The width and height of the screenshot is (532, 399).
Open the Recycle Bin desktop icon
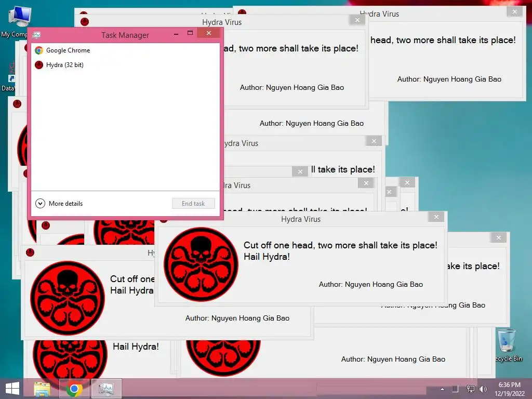point(507,345)
